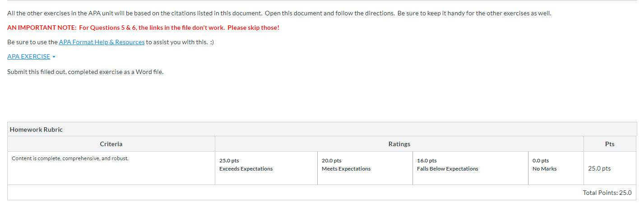Pick the No Marks 0.0 pts rating
Viewport: 644px width, 208px height.
point(544,165)
